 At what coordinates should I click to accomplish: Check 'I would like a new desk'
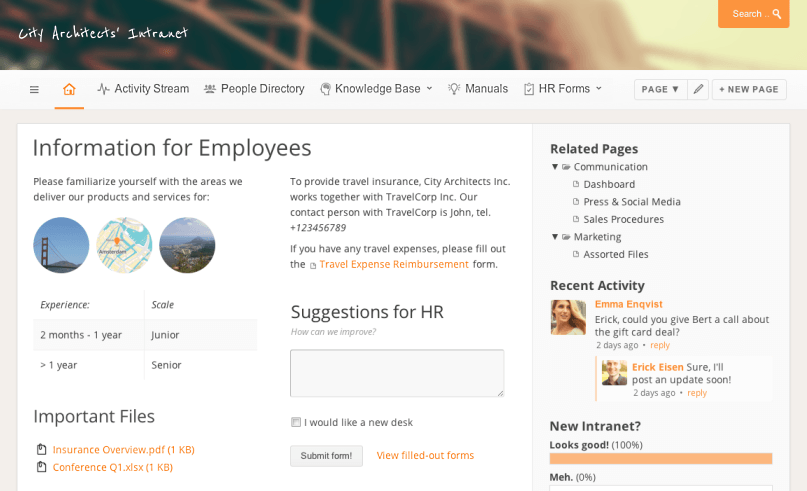[x=296, y=422]
